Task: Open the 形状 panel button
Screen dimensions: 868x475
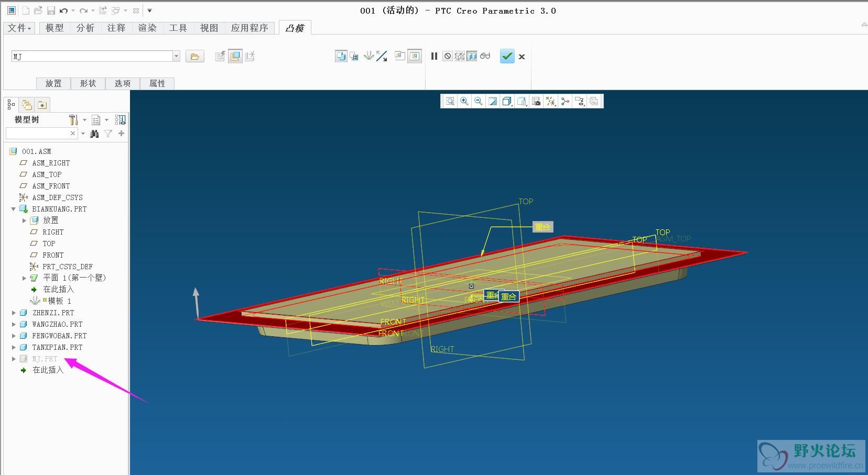Action: (x=88, y=83)
